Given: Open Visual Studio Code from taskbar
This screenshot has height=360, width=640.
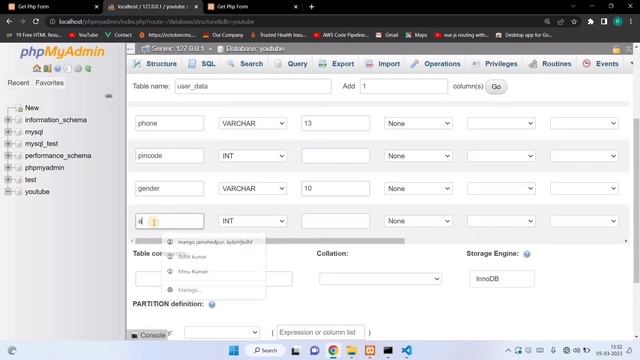Looking at the screenshot, I should click(406, 350).
